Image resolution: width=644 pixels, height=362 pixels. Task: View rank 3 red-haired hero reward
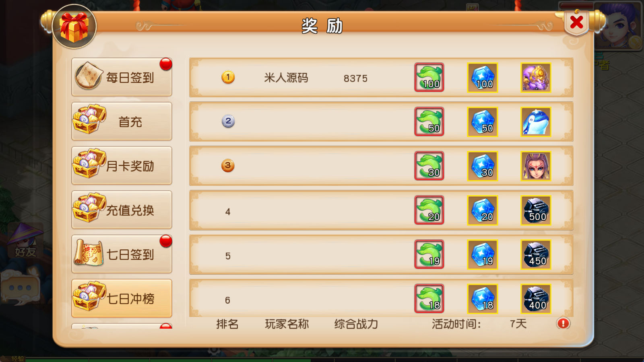tap(536, 166)
